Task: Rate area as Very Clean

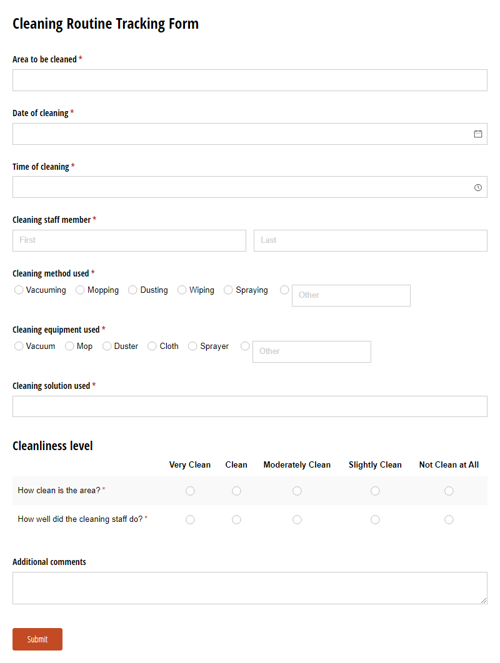Action: (x=190, y=491)
